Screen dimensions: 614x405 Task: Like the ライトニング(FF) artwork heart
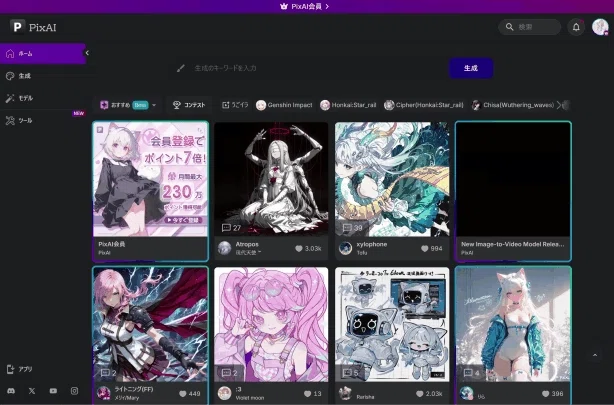coord(182,393)
